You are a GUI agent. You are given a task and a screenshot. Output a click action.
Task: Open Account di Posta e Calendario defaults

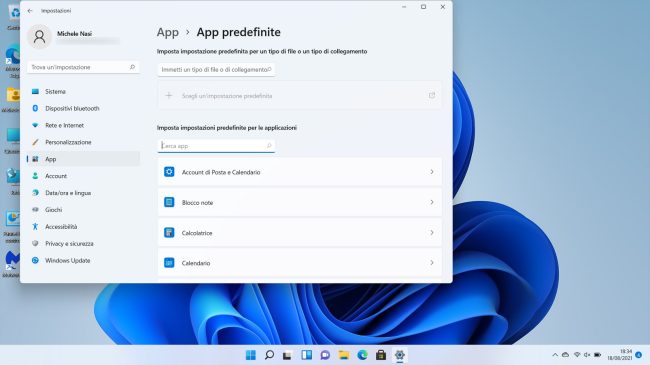[299, 172]
